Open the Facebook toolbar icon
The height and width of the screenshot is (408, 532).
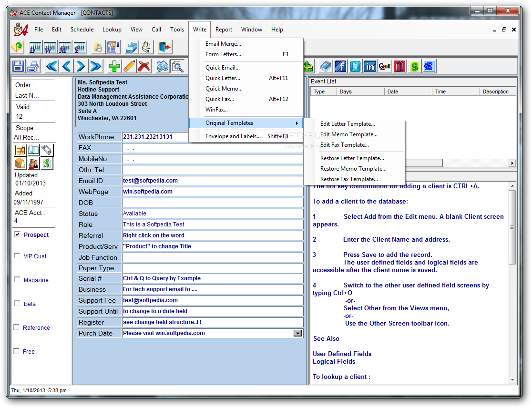pos(340,66)
